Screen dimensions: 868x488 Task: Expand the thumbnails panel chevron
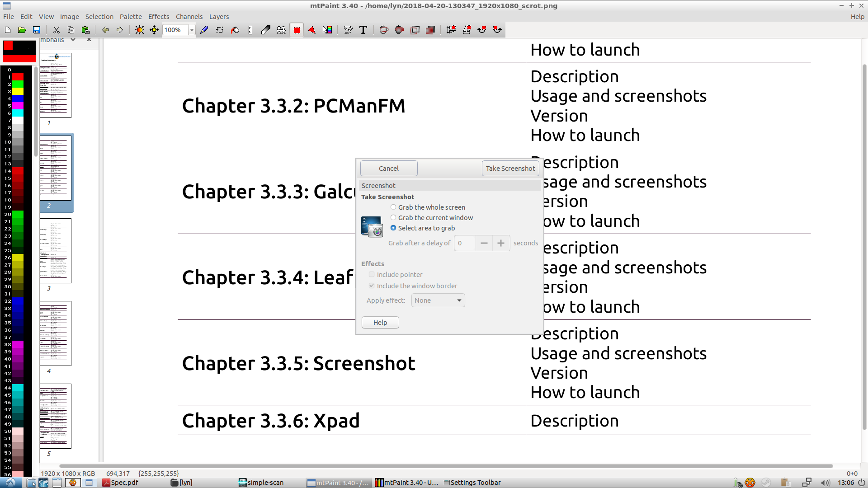point(73,40)
